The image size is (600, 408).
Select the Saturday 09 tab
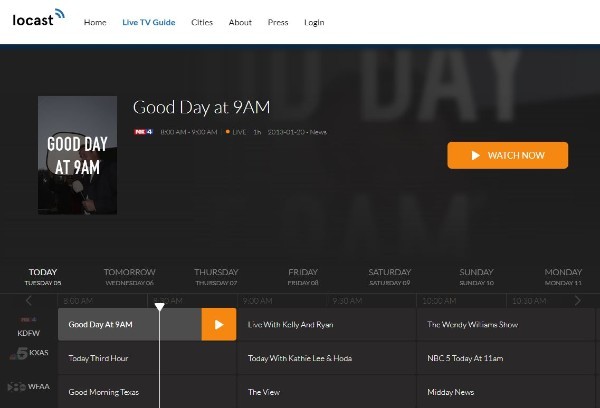(x=390, y=277)
